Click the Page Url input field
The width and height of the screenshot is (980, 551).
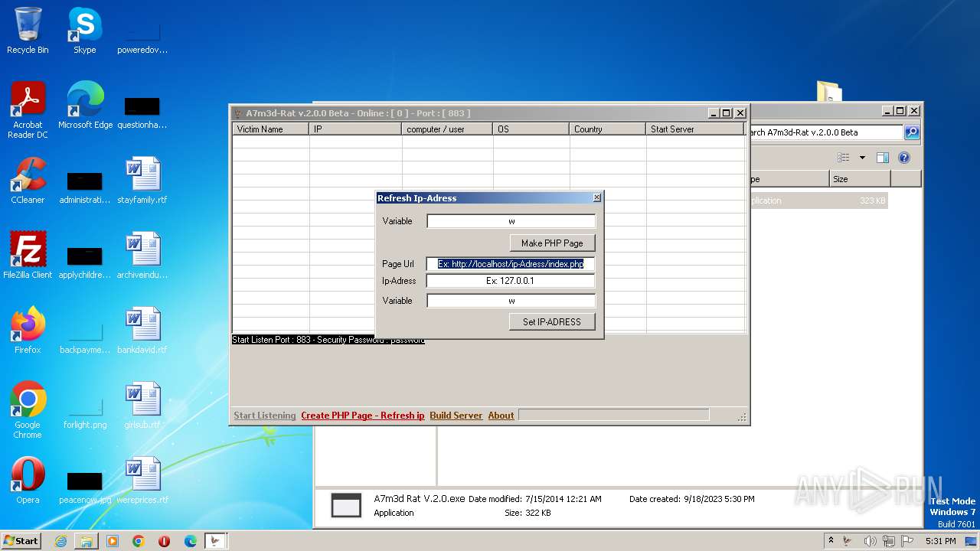pyautogui.click(x=511, y=264)
